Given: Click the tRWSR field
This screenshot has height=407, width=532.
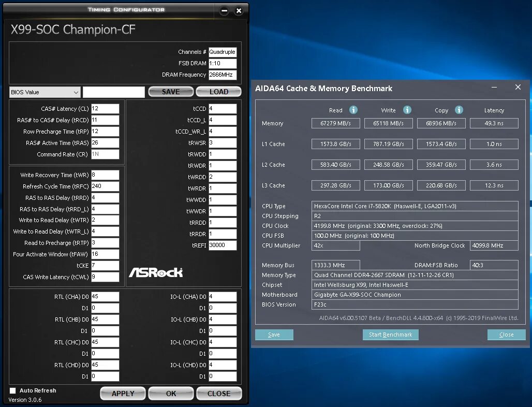Looking at the screenshot, I should click(x=223, y=143).
